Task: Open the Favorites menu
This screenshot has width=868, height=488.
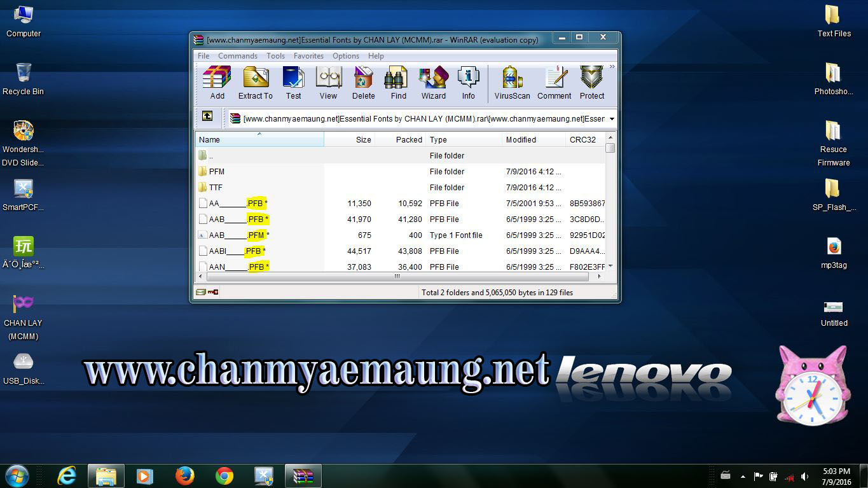Action: coord(308,56)
